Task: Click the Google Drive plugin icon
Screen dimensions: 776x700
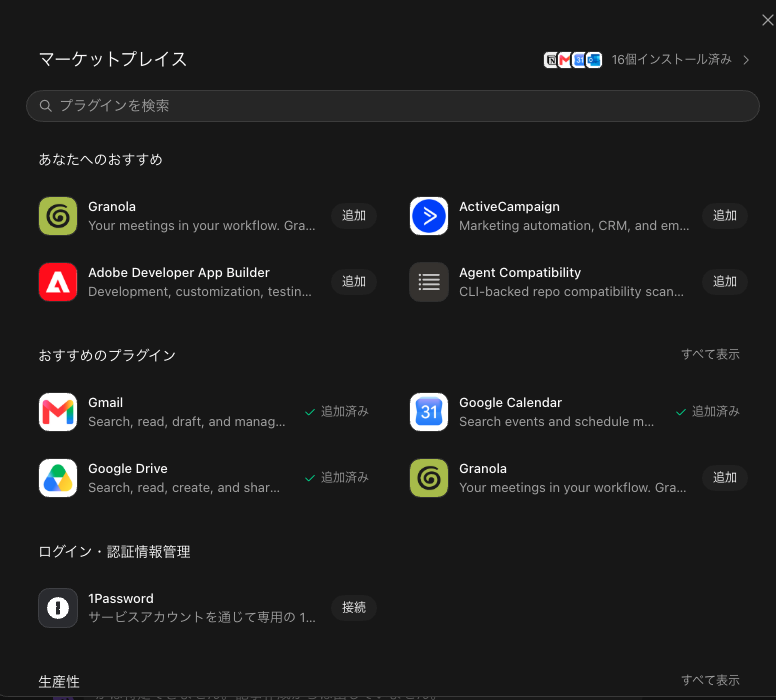Action: (58, 478)
